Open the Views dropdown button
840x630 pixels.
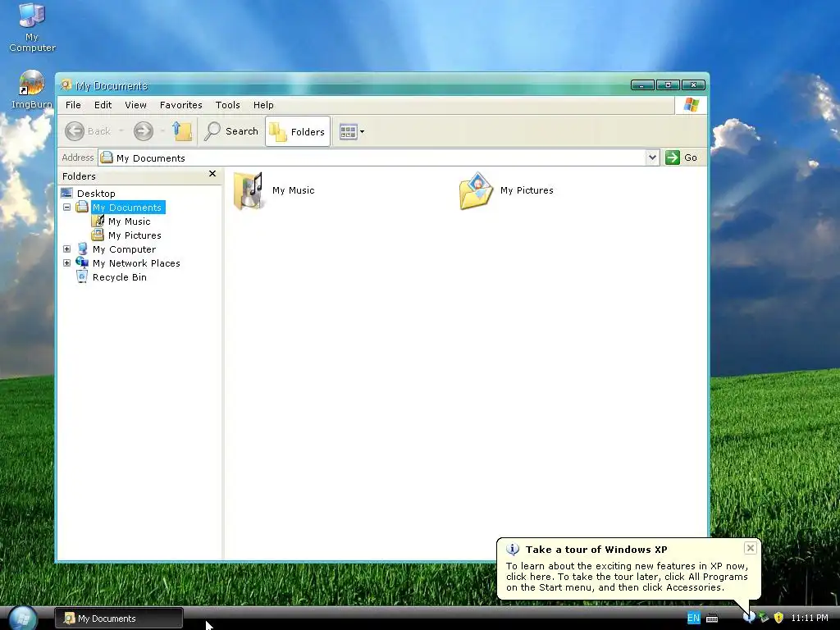point(352,131)
